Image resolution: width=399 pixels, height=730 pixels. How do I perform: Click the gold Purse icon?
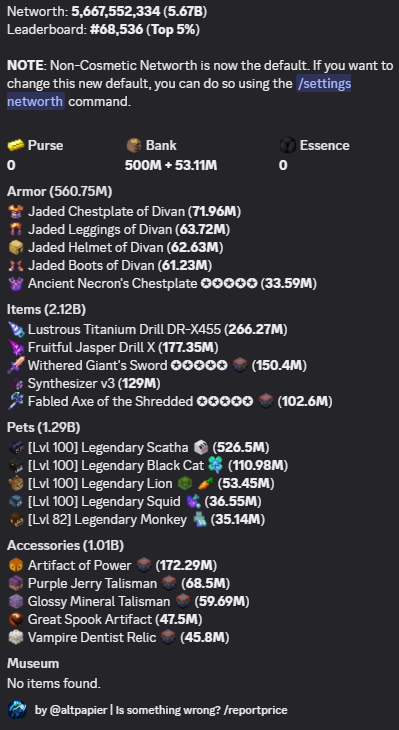click(x=15, y=146)
